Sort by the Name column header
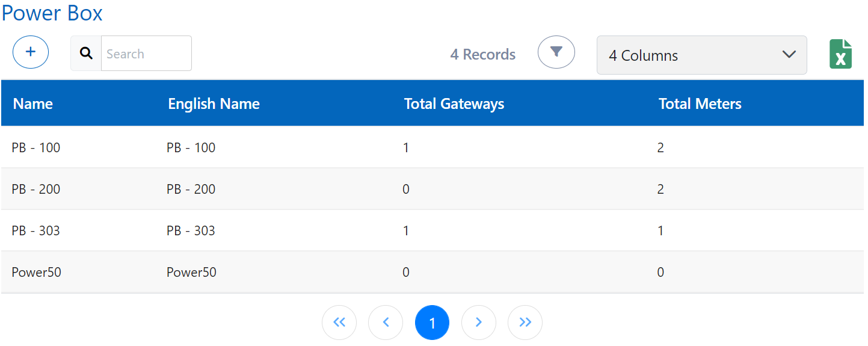Viewport: 868px width, 346px height. 33,104
